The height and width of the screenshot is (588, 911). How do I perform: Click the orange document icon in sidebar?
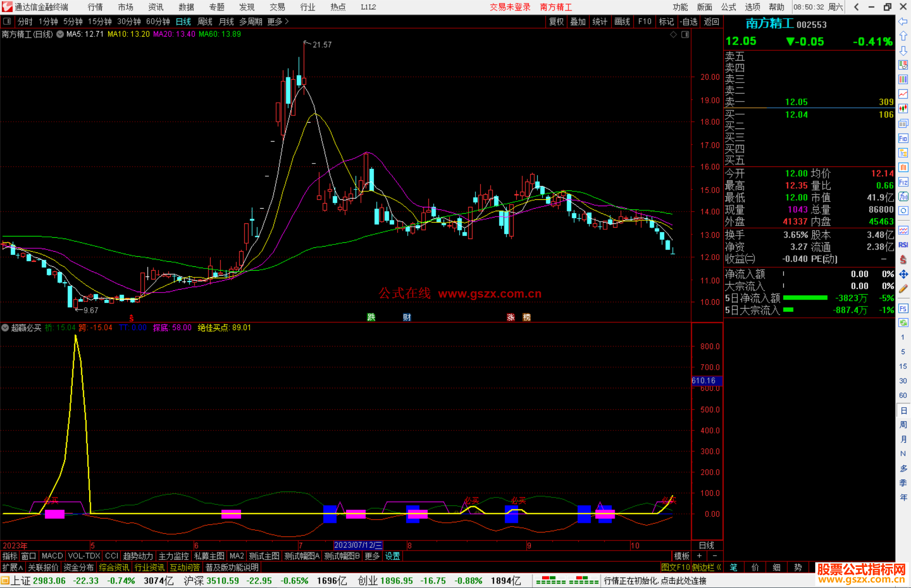click(x=903, y=167)
